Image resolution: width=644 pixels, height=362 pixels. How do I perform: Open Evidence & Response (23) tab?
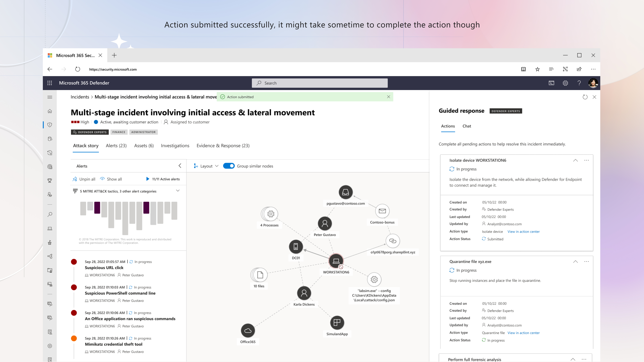pos(223,146)
